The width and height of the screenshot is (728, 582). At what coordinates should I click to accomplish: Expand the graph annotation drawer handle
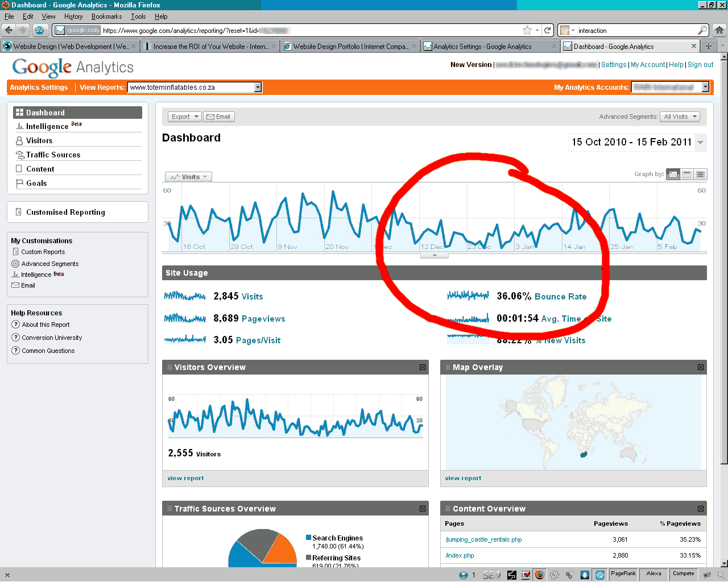[x=435, y=256]
